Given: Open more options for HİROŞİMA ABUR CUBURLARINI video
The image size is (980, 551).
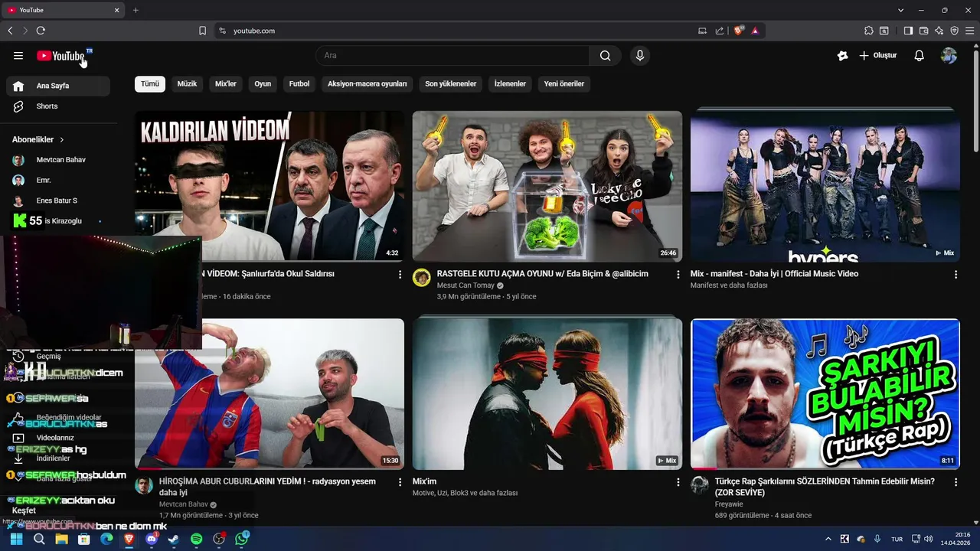Looking at the screenshot, I should 400,482.
